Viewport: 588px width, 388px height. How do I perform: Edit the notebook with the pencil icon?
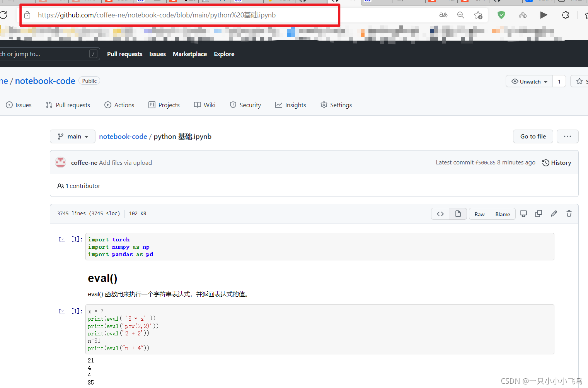coord(554,214)
